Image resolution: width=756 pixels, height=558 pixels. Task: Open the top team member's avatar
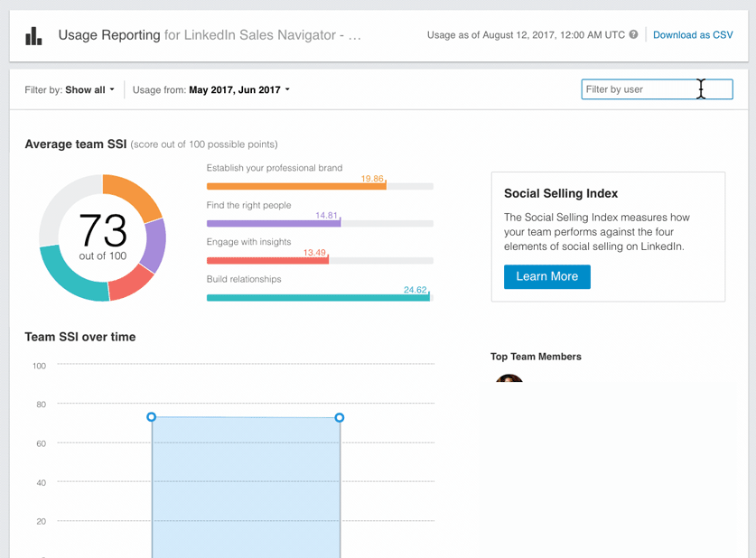click(509, 377)
